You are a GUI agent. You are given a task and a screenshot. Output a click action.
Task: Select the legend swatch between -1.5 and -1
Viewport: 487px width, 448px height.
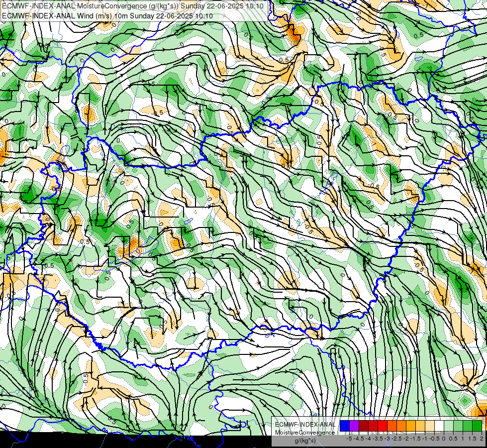coord(420,426)
